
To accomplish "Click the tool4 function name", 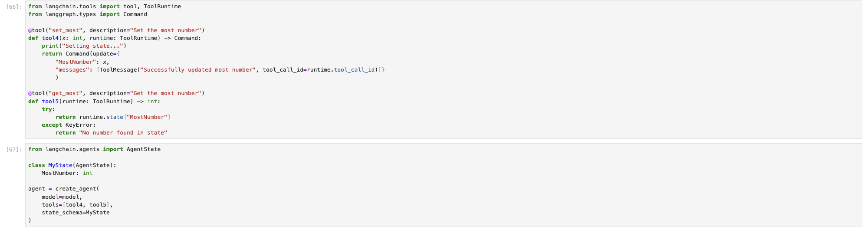I will 50,38.
